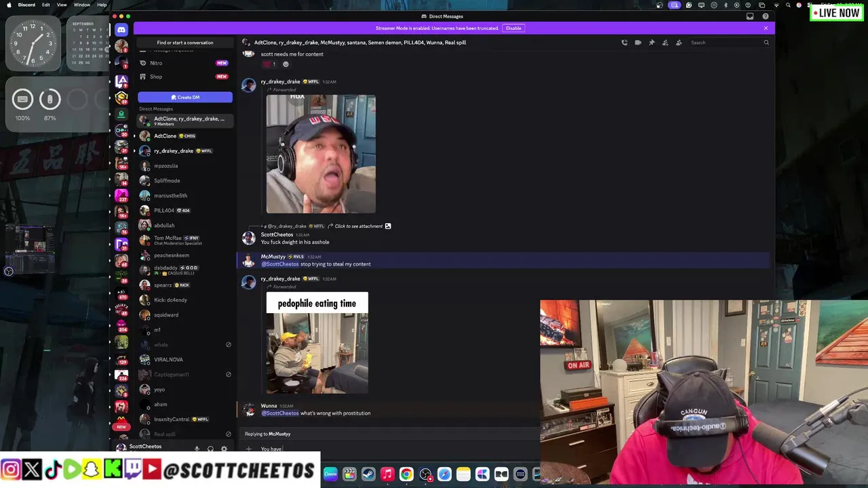
Task: Open server with 670 notification badge
Action: [x=121, y=293]
